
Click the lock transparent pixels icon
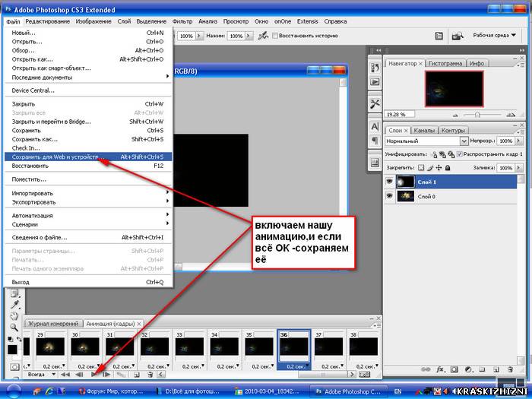421,168
